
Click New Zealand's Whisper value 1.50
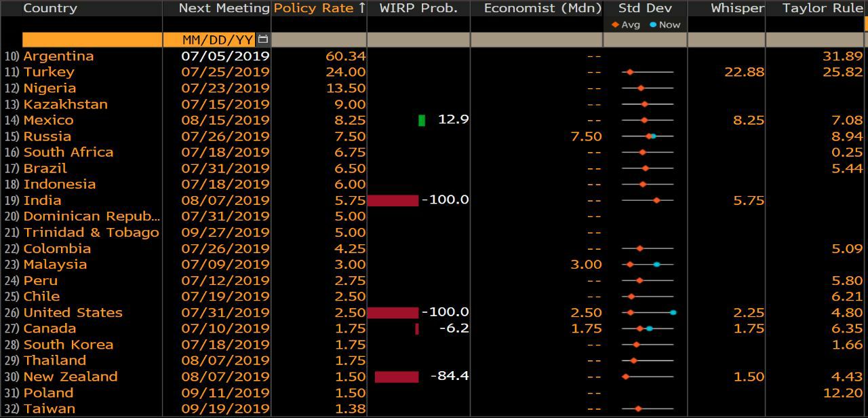point(749,377)
